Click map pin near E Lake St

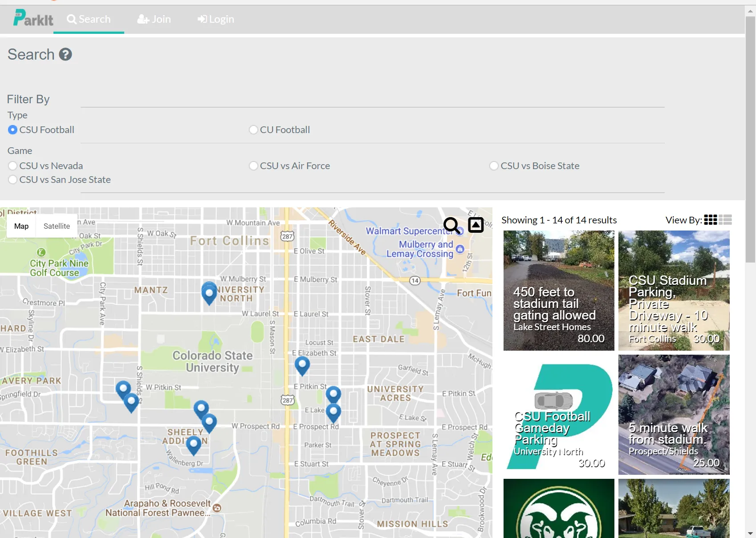(x=333, y=413)
